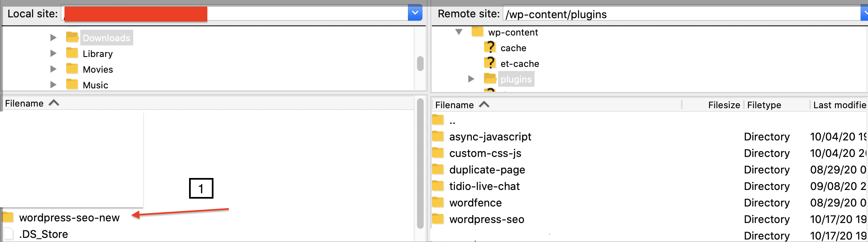Select Movies in local tree
The image size is (868, 242).
(x=98, y=69)
